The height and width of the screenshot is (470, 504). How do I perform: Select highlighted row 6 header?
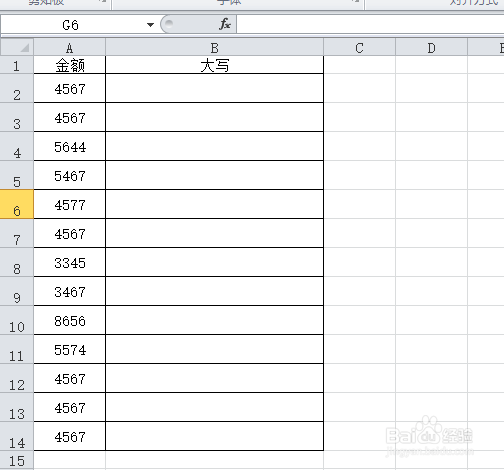[x=17, y=204]
